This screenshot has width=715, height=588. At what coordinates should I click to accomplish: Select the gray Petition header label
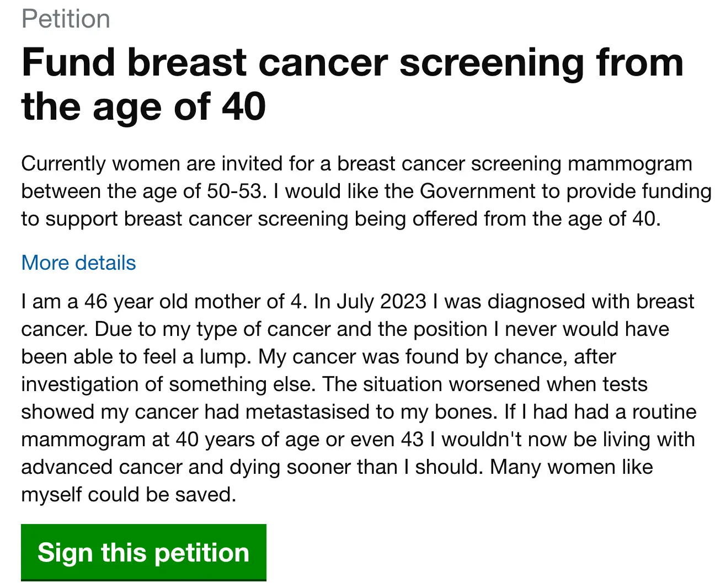point(66,19)
